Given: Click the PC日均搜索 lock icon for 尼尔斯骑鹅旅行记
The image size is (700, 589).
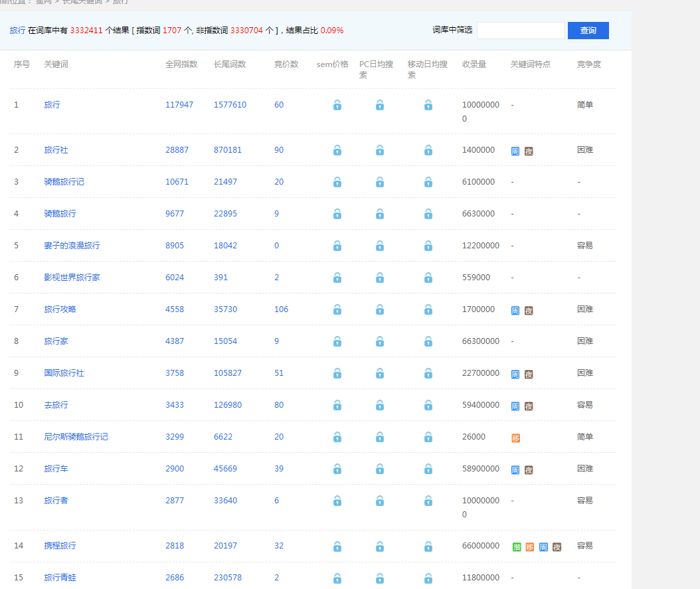Looking at the screenshot, I should pyautogui.click(x=379, y=438).
